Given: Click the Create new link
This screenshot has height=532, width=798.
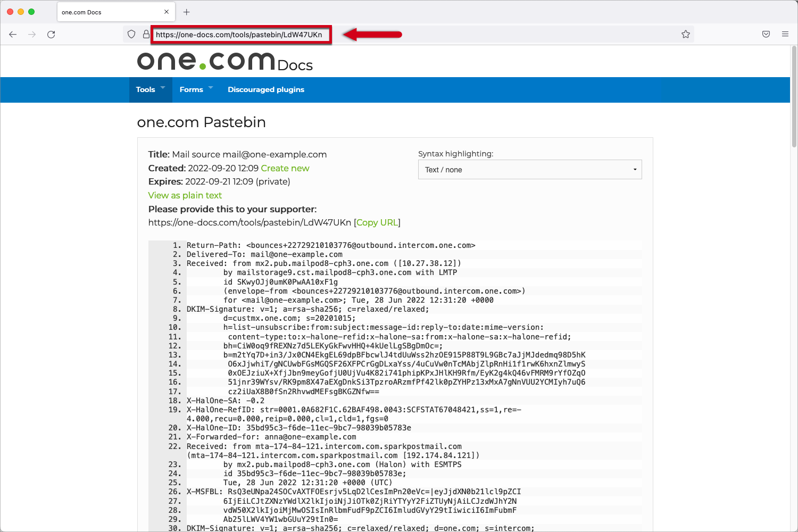Looking at the screenshot, I should point(285,168).
